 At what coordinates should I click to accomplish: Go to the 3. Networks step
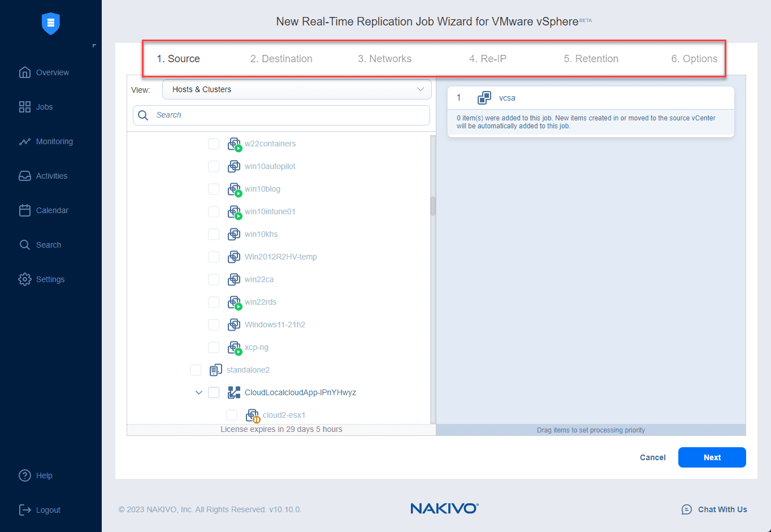click(384, 59)
